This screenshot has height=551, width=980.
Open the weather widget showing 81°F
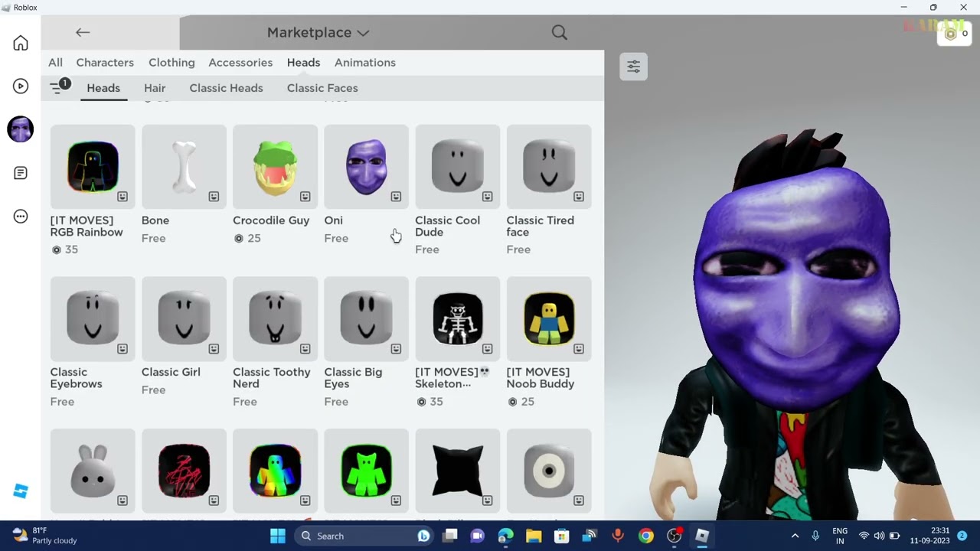[46, 536]
